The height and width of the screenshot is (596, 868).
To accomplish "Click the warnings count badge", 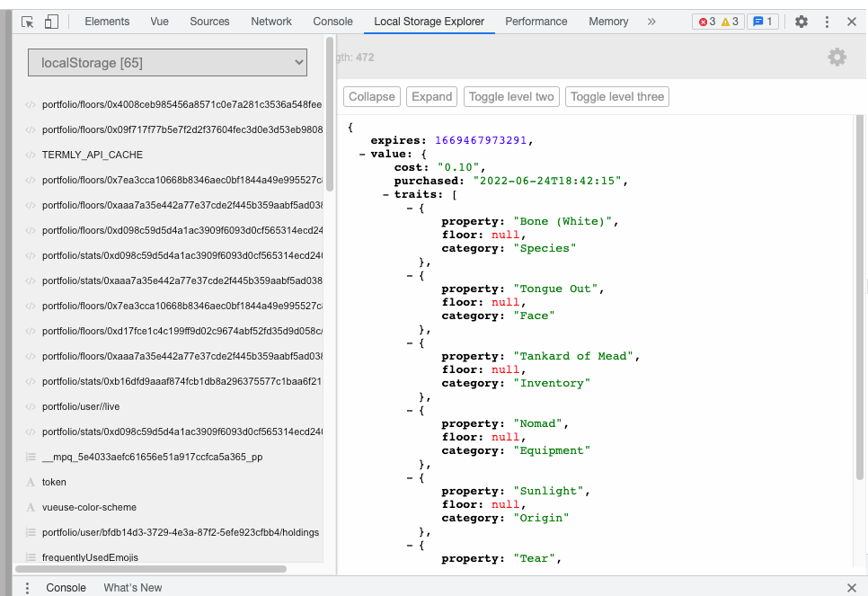I will 730,22.
